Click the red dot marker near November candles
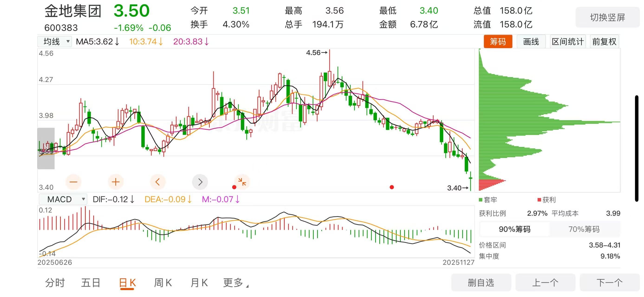644x297 pixels. 392,187
